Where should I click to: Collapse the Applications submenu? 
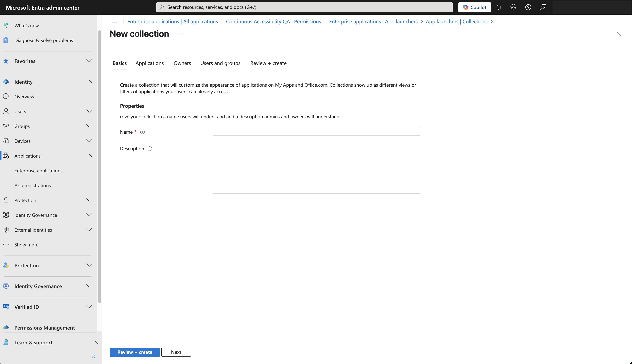[x=89, y=156]
